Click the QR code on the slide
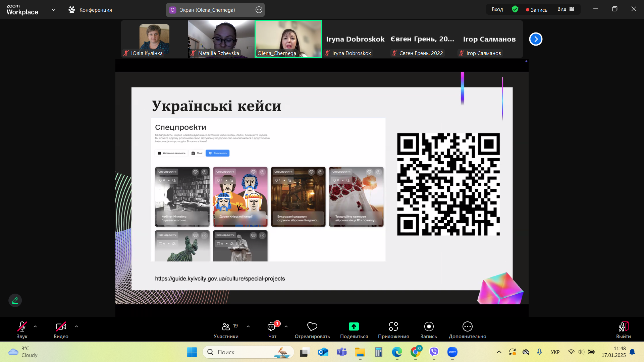 (448, 184)
